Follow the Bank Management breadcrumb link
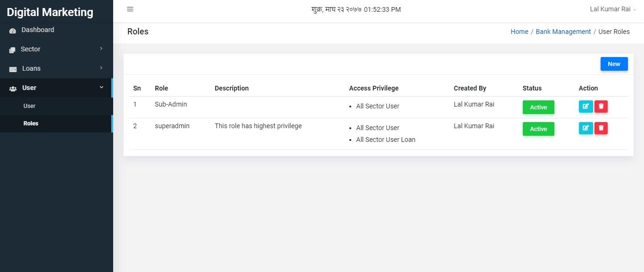 click(563, 32)
